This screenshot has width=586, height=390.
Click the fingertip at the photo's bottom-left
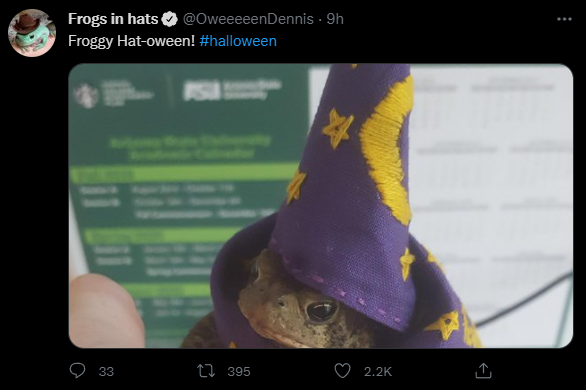[105, 311]
